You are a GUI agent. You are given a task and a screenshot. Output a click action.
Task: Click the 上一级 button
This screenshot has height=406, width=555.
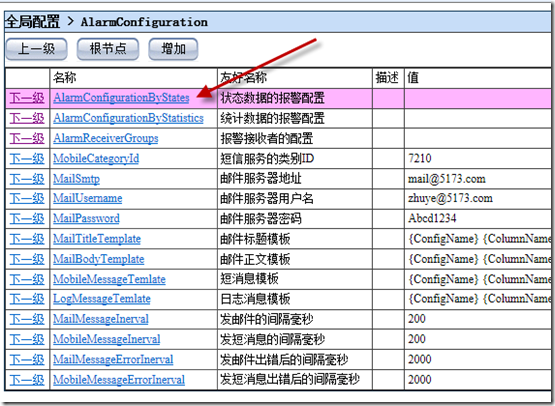tap(36, 49)
